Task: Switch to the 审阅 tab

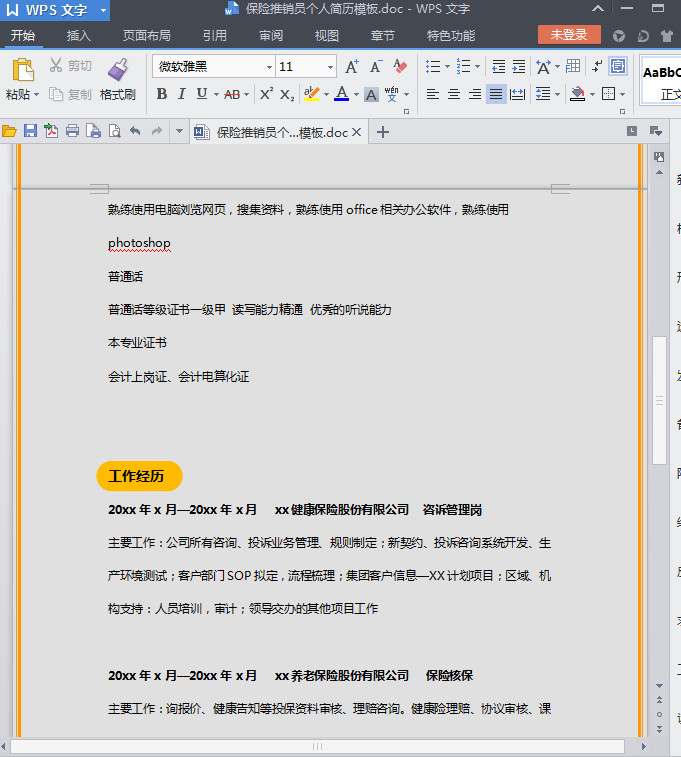Action: click(x=271, y=35)
